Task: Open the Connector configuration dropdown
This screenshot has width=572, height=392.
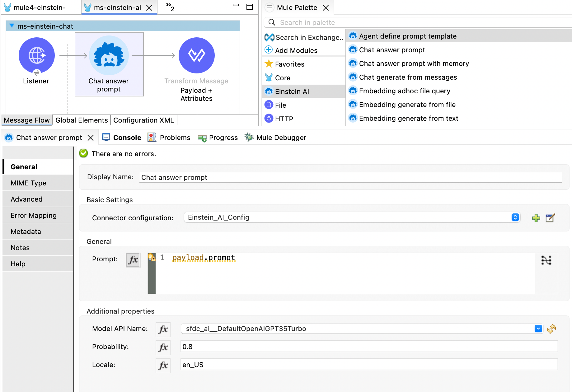Action: click(515, 217)
